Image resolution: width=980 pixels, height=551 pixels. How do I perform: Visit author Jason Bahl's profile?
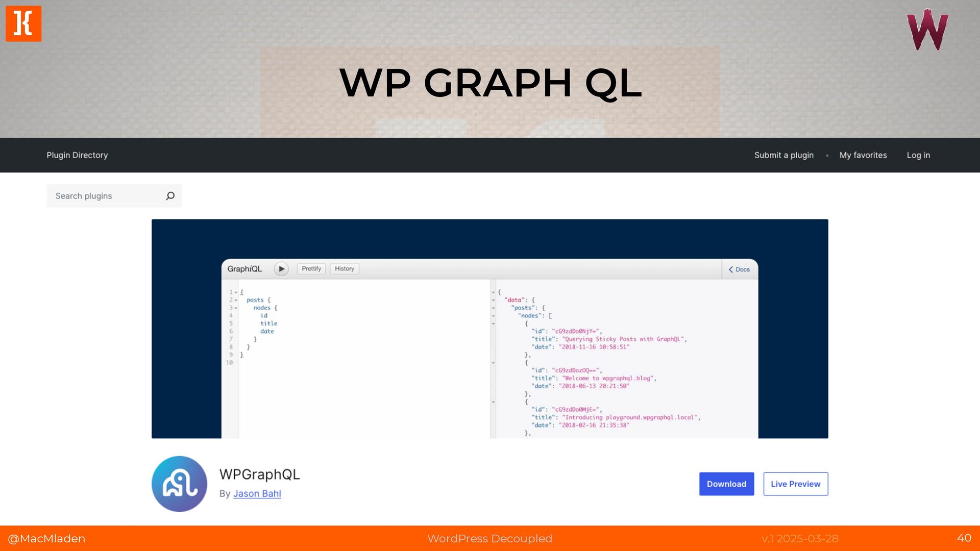pyautogui.click(x=257, y=493)
